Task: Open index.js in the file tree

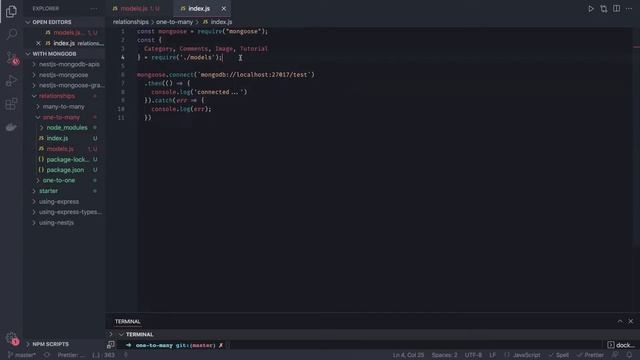Action: (57, 138)
